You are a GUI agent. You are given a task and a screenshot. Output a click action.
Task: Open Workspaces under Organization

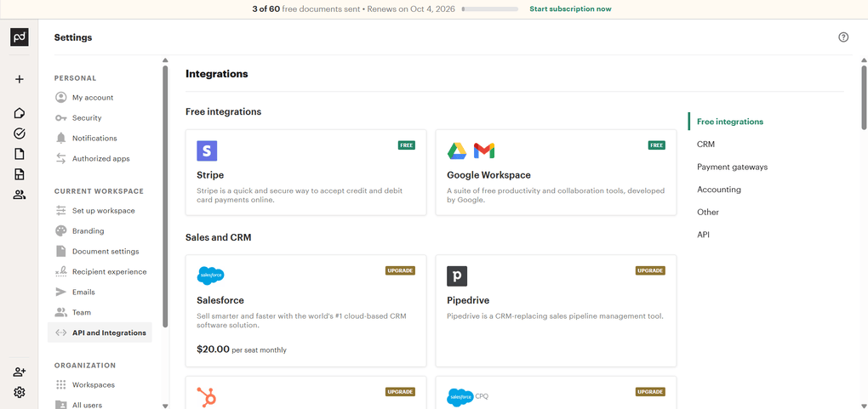(94, 384)
